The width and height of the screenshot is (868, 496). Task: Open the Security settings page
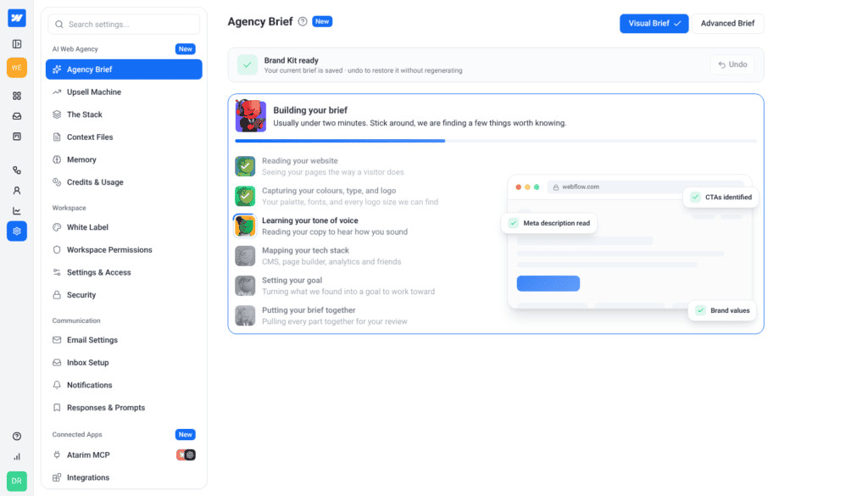click(x=124, y=295)
